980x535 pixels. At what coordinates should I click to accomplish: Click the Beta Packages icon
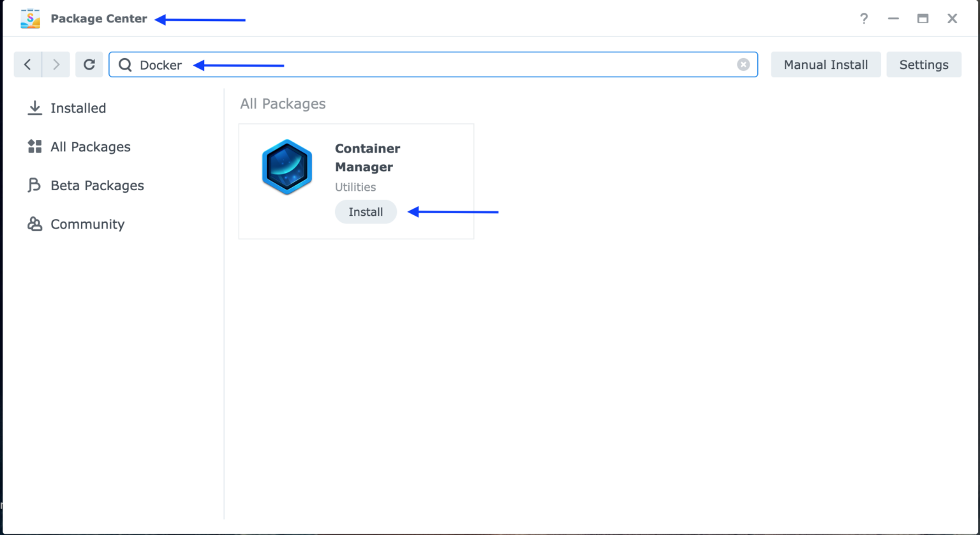point(34,185)
